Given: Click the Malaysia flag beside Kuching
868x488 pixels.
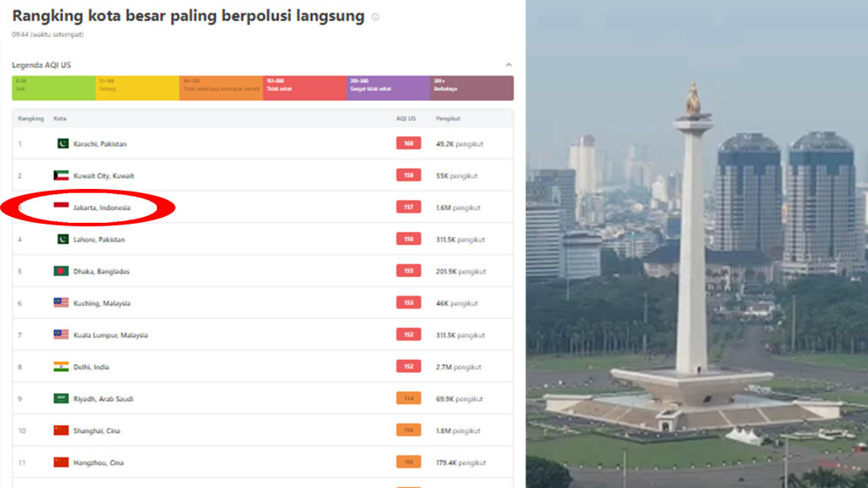Looking at the screenshot, I should [x=61, y=303].
